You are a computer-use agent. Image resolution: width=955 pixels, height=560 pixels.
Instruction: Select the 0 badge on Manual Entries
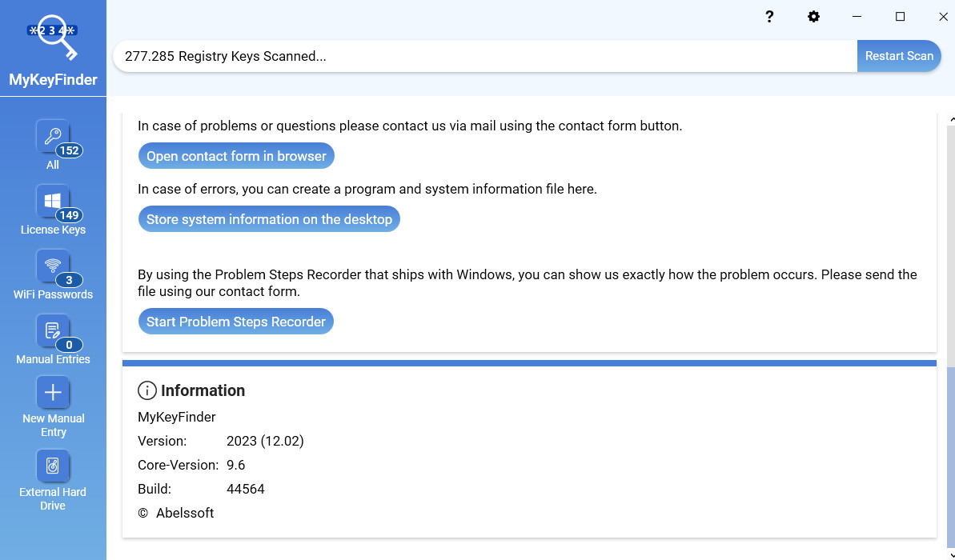pyautogui.click(x=70, y=345)
